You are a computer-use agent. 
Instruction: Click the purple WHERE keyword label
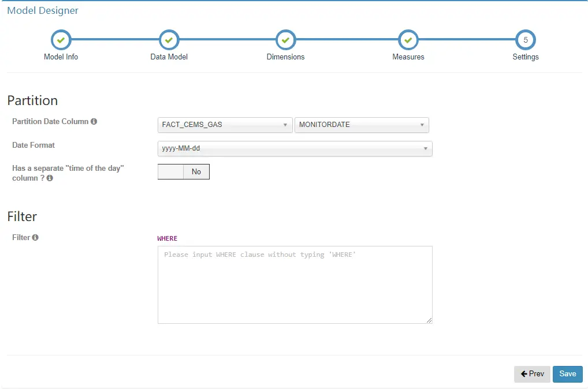(x=168, y=238)
